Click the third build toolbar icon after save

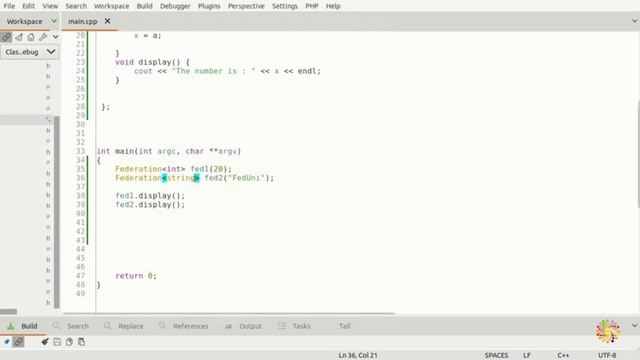coord(69,342)
